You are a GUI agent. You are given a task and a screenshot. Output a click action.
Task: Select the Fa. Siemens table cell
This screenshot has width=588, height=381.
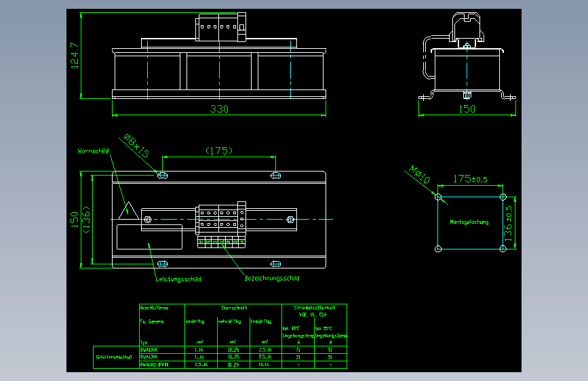tap(151, 321)
